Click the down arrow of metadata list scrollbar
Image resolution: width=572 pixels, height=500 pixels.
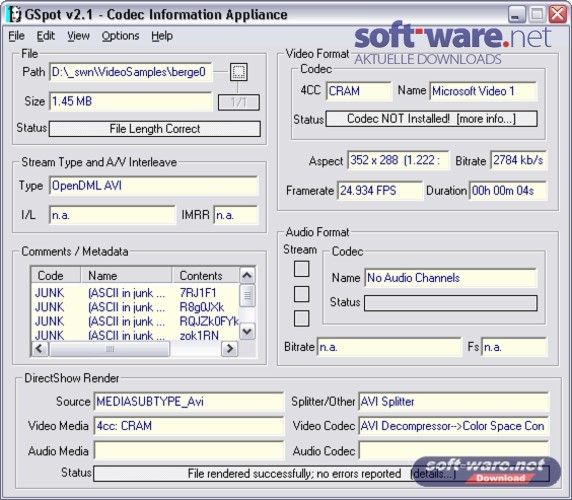[x=247, y=331]
